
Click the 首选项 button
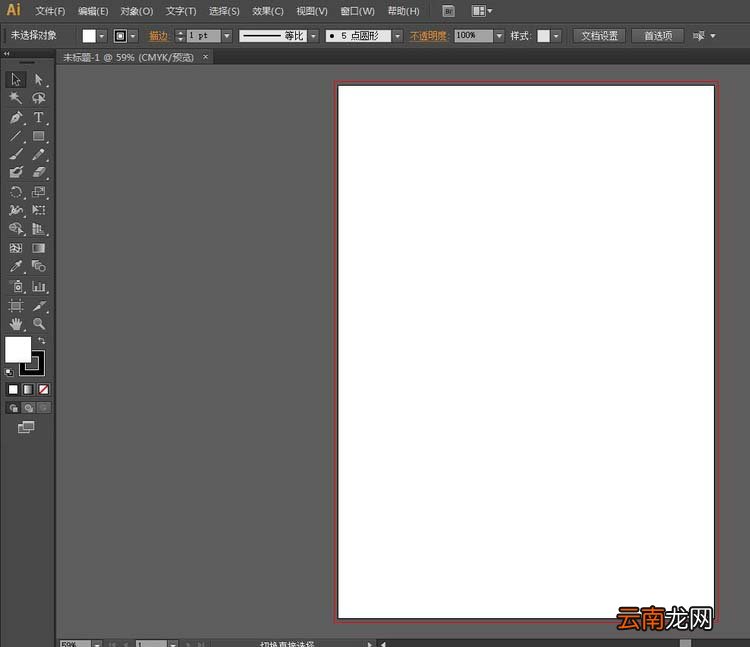click(658, 36)
